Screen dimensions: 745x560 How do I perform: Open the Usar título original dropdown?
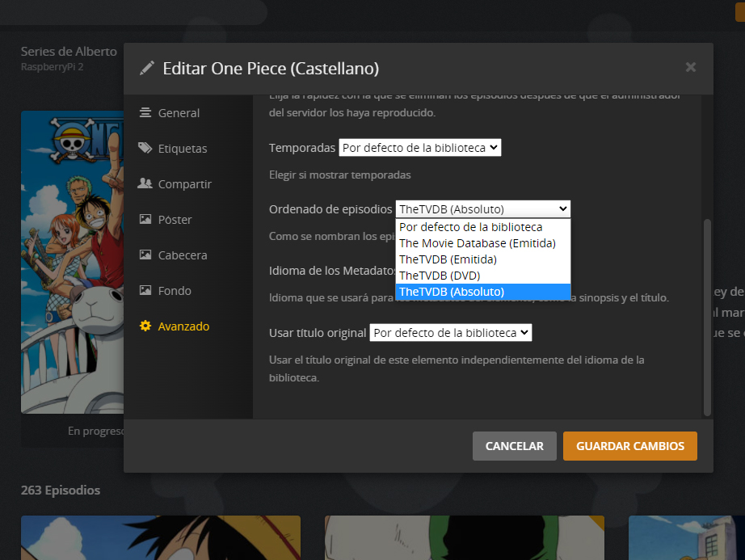[x=450, y=332]
